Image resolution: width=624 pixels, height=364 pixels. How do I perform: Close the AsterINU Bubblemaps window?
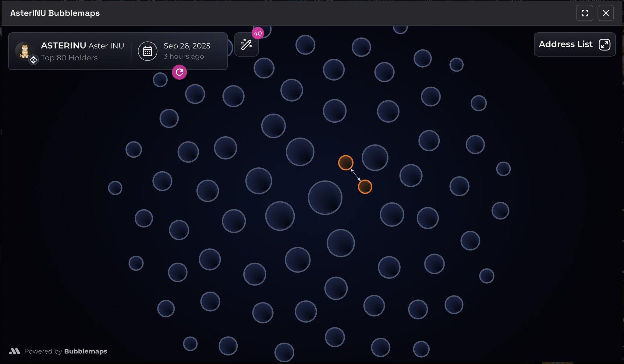point(605,13)
